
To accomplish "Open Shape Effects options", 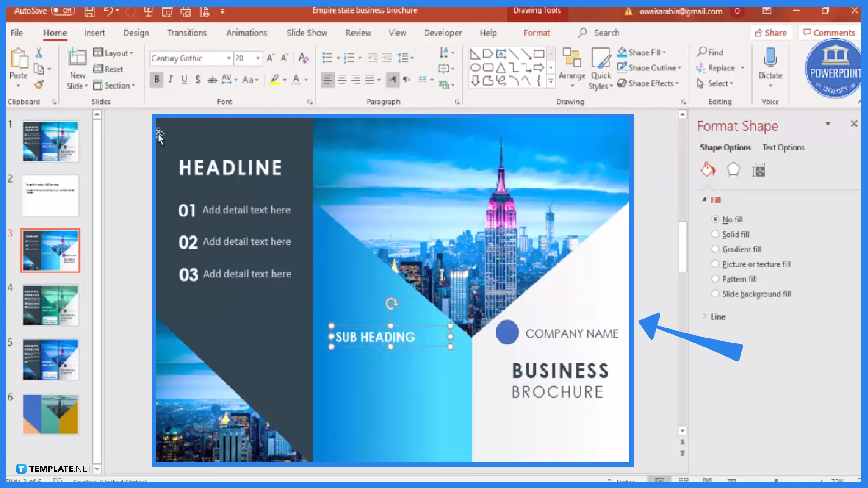I will tap(648, 83).
